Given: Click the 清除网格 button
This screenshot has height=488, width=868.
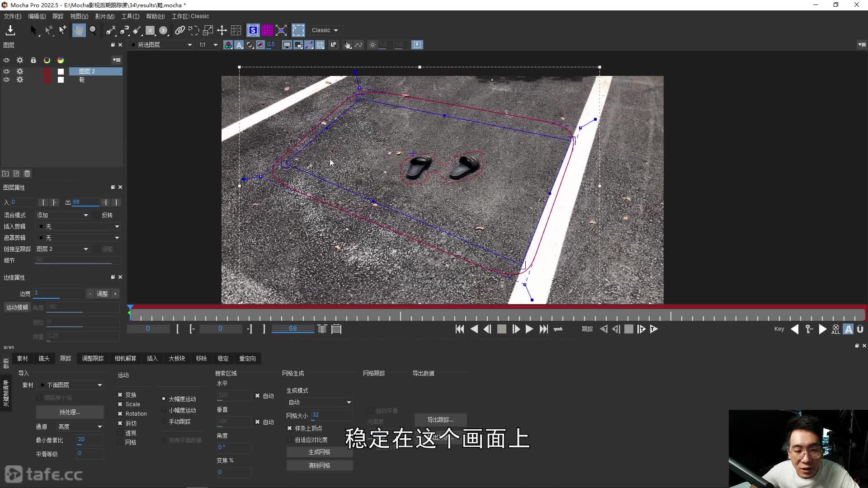Looking at the screenshot, I should point(319,465).
